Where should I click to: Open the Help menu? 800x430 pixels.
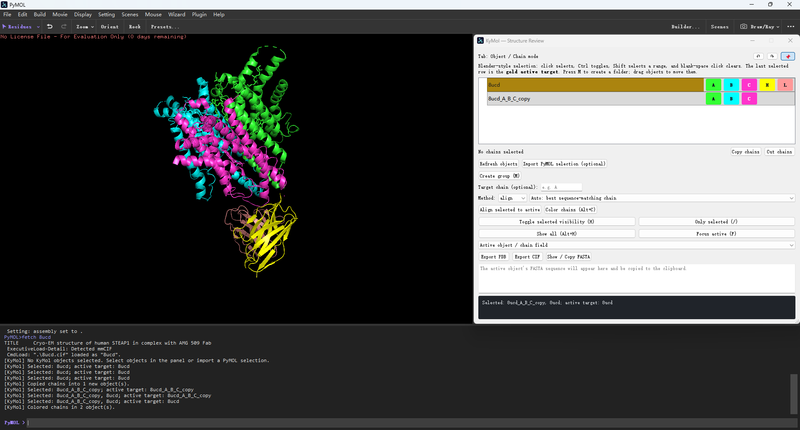tap(219, 14)
